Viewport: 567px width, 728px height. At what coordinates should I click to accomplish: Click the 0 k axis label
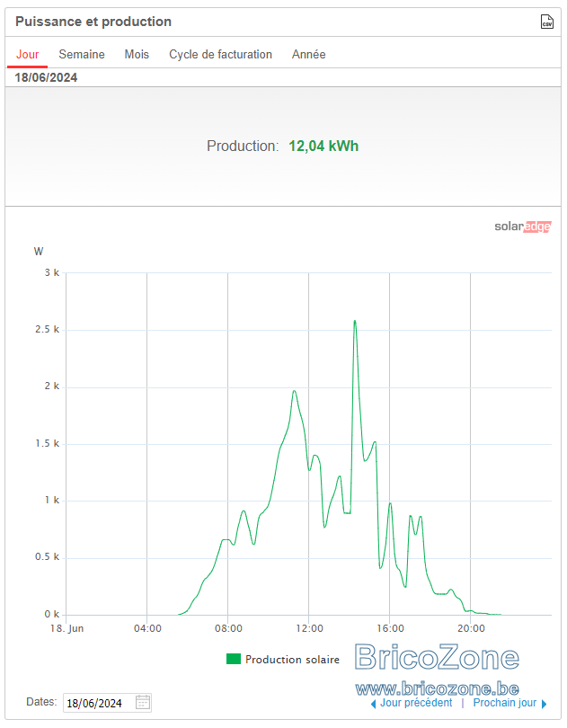(52, 614)
